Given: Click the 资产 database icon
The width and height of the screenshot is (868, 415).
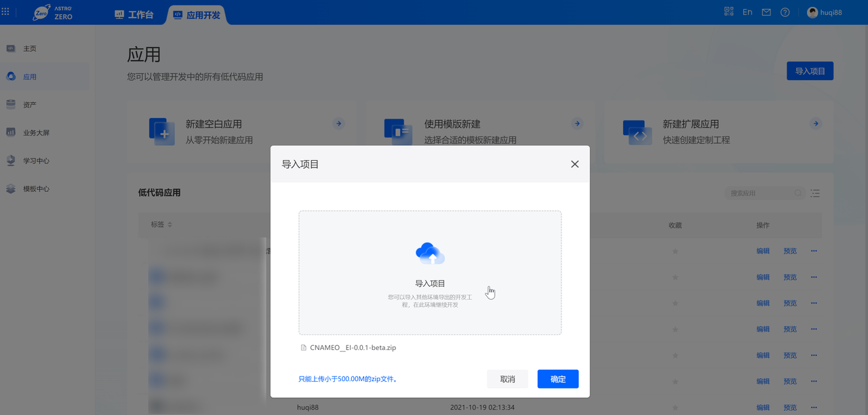Looking at the screenshot, I should 11,104.
